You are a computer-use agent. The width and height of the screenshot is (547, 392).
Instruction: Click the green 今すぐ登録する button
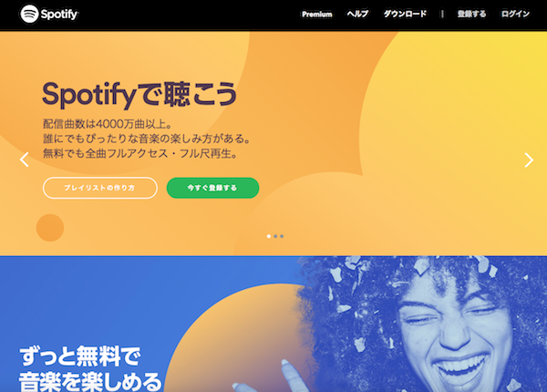tap(212, 188)
